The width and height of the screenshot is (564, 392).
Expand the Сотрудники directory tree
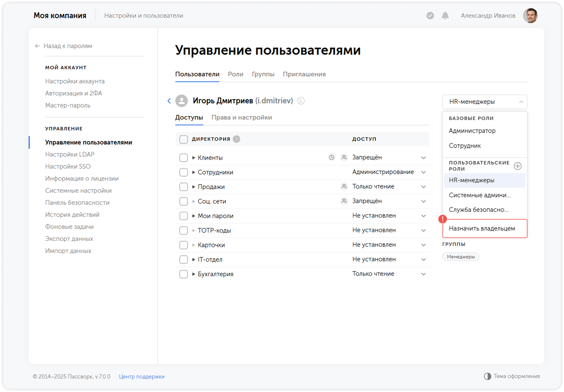pos(194,172)
